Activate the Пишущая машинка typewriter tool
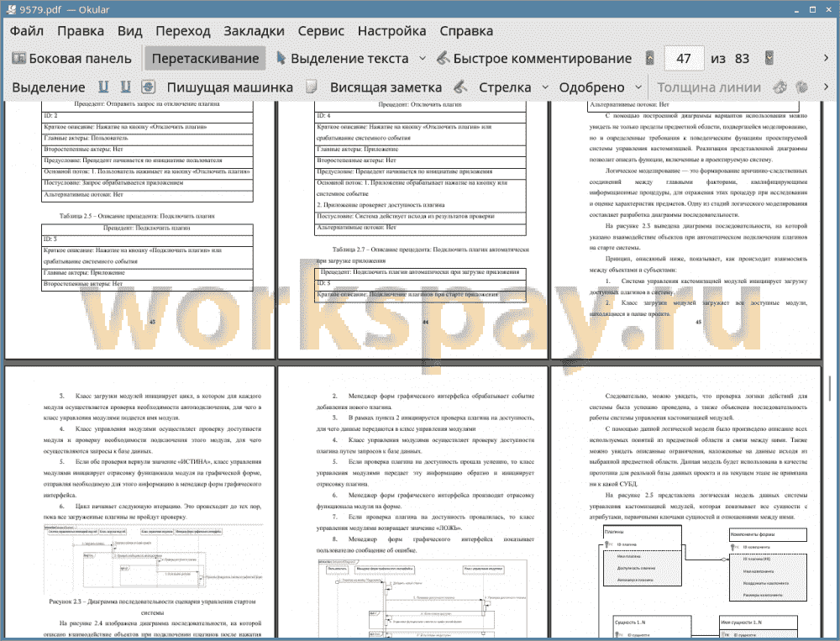 click(x=230, y=87)
